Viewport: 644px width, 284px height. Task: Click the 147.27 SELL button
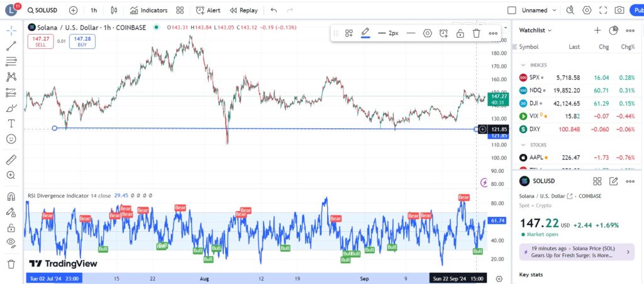pos(41,41)
